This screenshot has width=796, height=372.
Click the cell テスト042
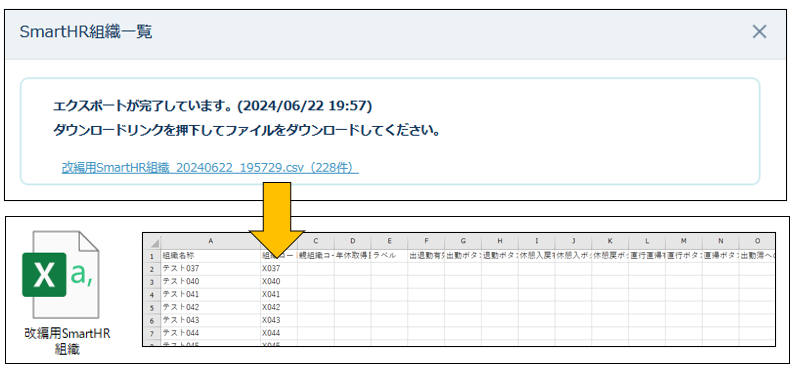click(x=210, y=308)
